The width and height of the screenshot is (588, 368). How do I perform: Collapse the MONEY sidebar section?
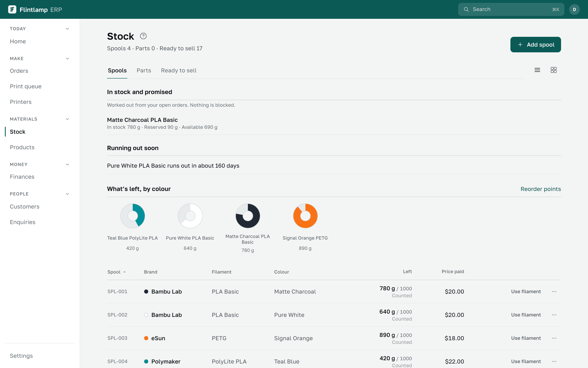(67, 165)
